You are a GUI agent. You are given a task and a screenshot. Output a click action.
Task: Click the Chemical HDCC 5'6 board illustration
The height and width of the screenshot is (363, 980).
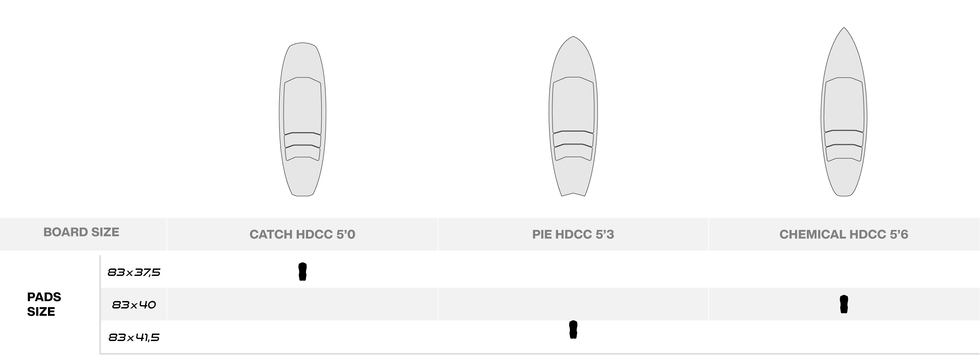click(844, 112)
